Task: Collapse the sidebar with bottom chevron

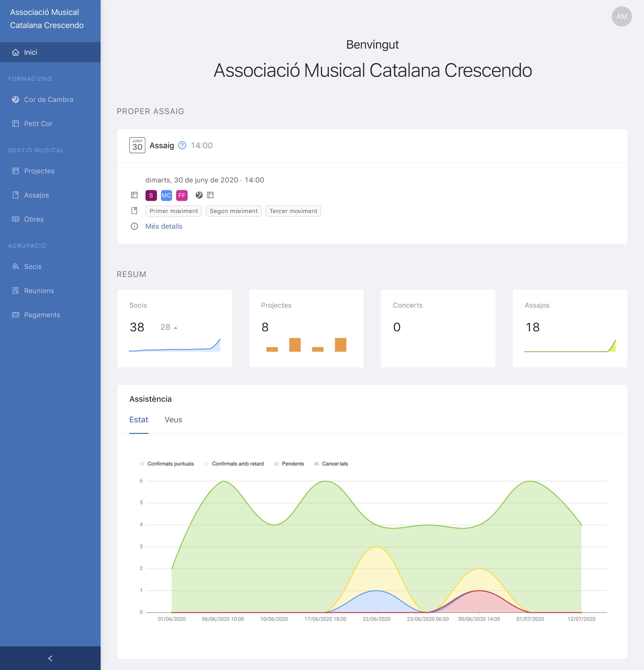Action: click(50, 658)
